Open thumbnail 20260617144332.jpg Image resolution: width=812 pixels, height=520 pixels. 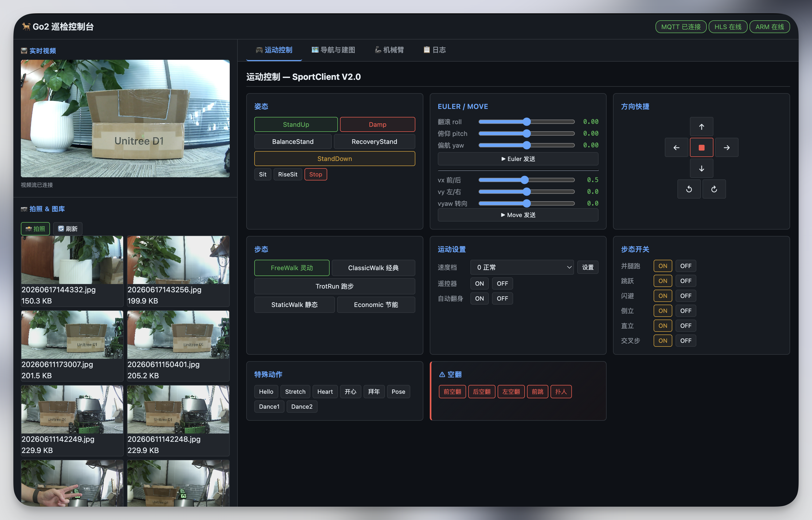coord(72,260)
